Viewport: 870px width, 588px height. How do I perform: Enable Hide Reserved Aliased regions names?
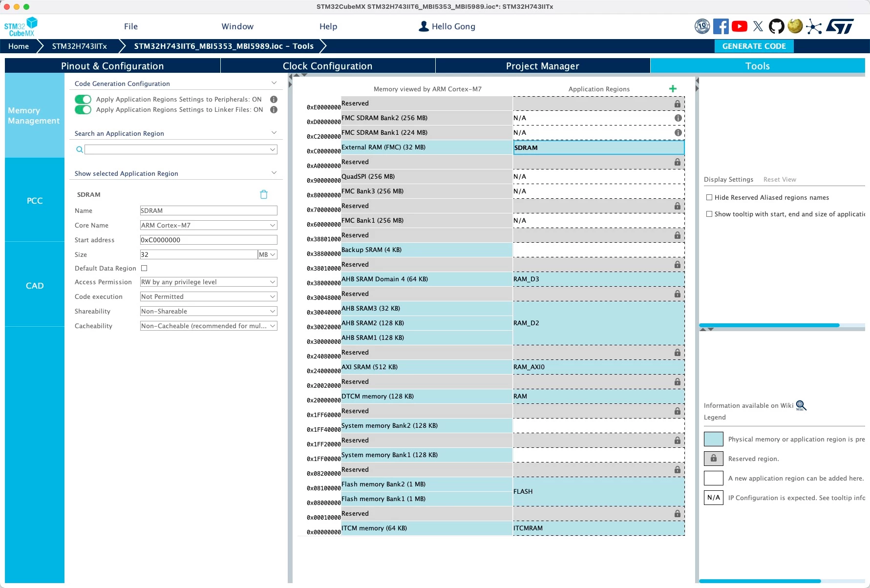coord(709,197)
